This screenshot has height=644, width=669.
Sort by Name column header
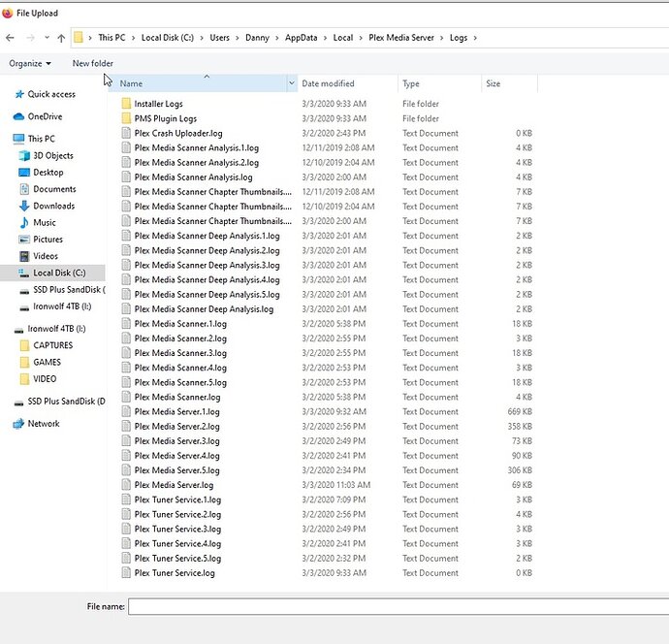131,83
